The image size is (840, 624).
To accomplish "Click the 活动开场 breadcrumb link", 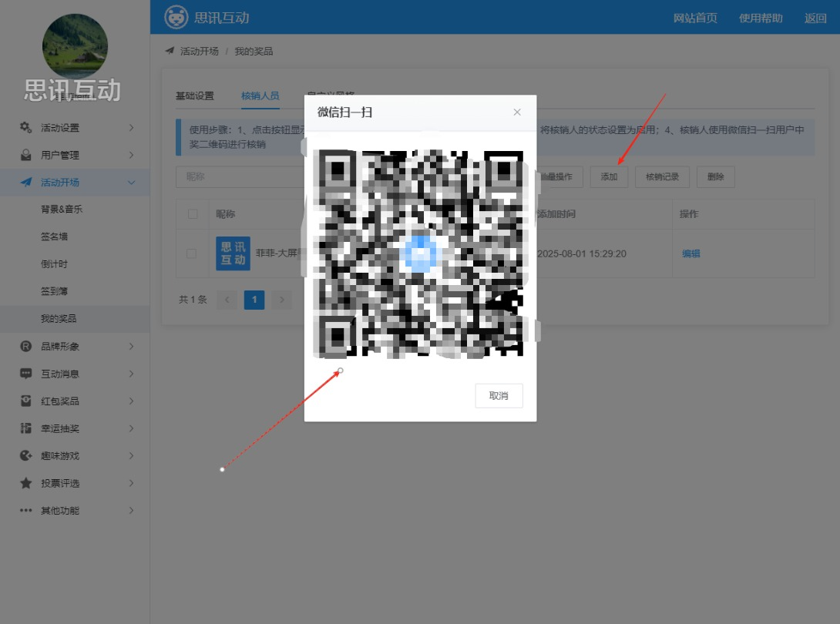I will coord(200,51).
